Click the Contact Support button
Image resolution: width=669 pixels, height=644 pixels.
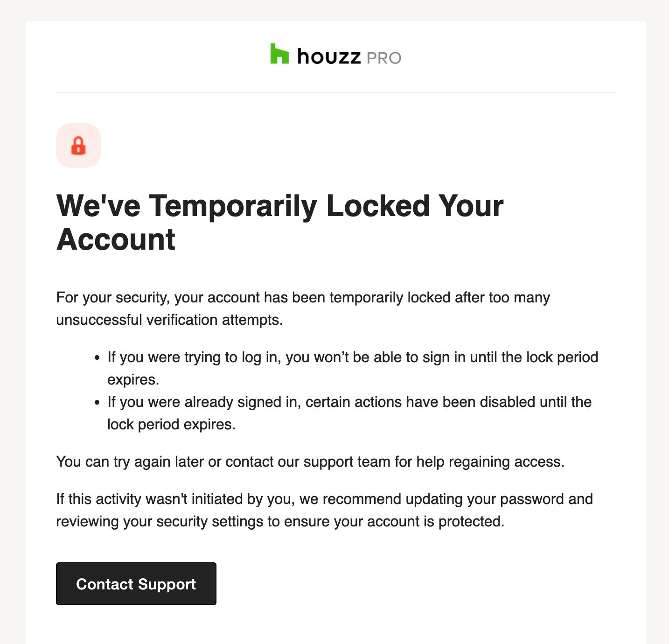coord(136,584)
